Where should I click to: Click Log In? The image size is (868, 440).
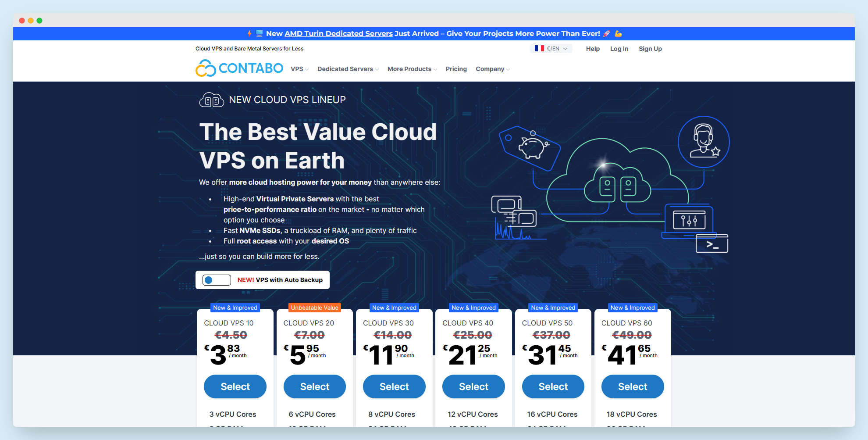[x=619, y=49]
